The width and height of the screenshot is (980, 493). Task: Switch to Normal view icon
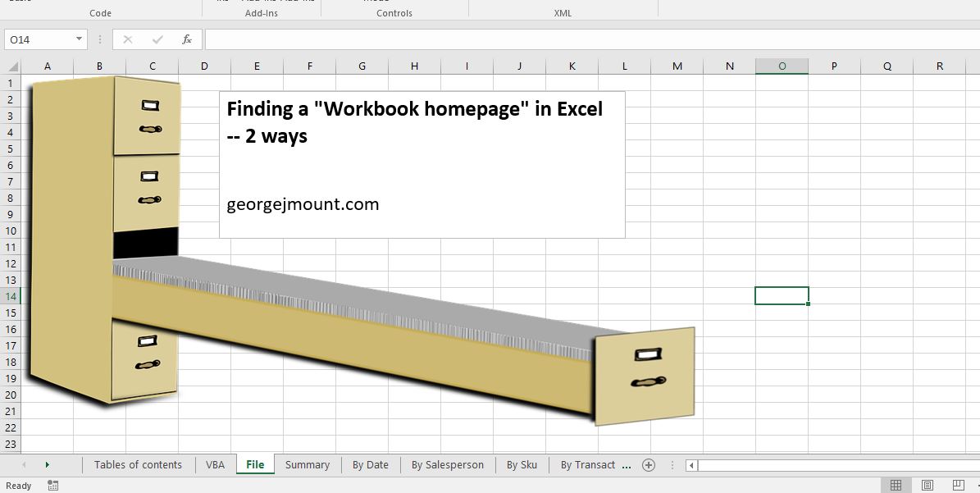[x=896, y=486]
